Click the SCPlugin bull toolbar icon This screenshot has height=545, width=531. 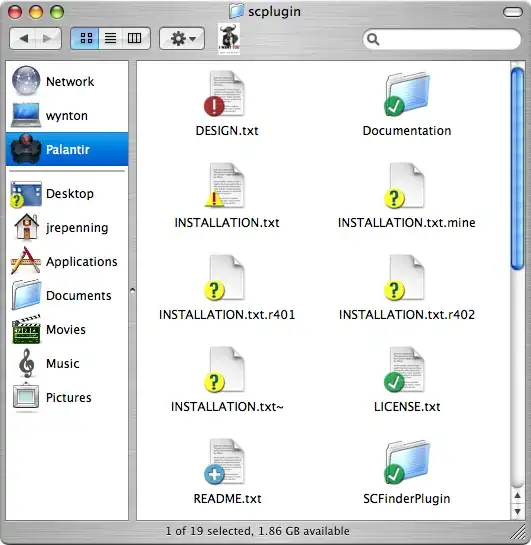(229, 39)
